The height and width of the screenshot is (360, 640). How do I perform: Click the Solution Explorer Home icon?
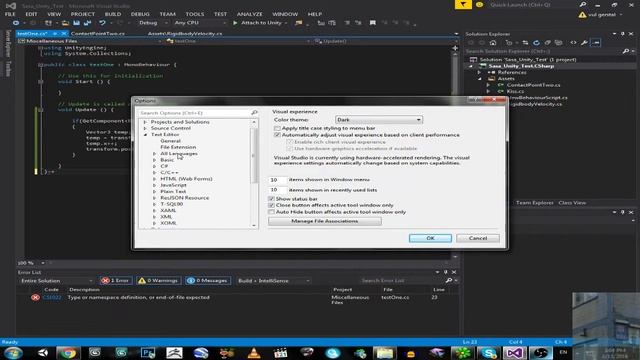[493, 42]
